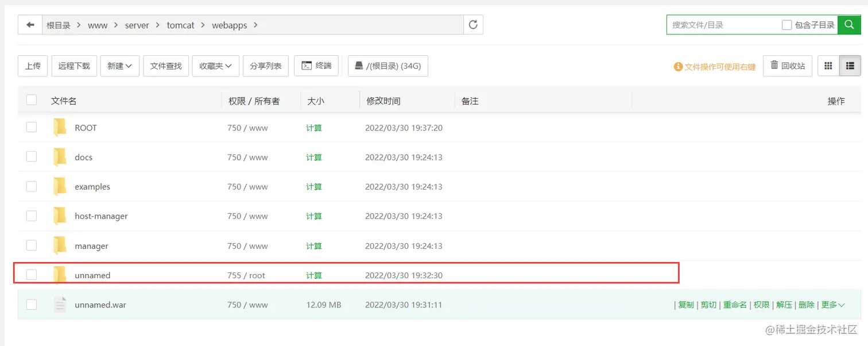Select the unnamed.war file name
The width and height of the screenshot is (868, 346).
pos(100,305)
